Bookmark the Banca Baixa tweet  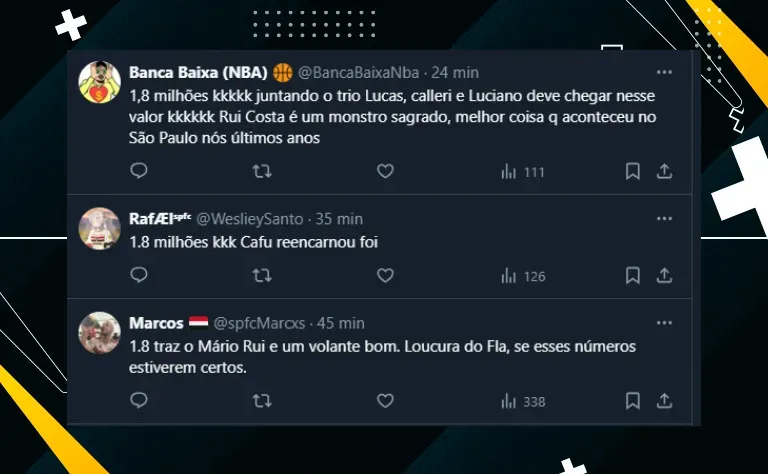click(633, 171)
